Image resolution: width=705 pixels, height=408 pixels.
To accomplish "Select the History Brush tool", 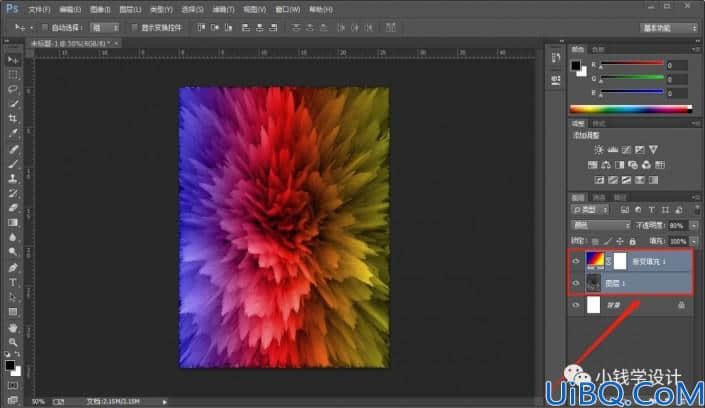I will [13, 193].
